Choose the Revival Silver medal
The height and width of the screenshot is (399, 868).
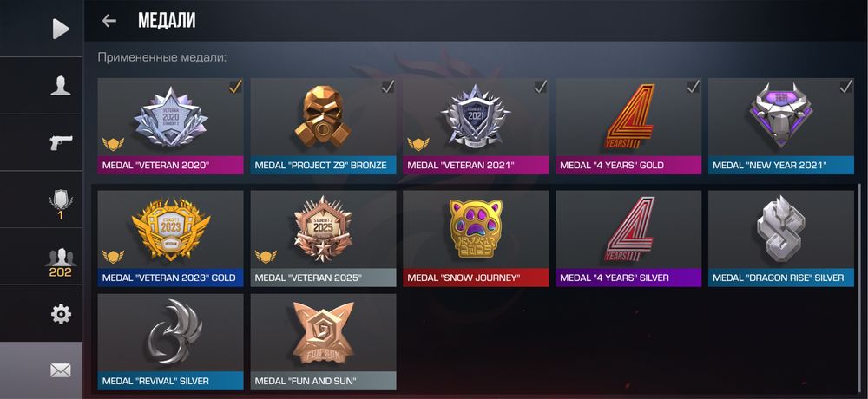pyautogui.click(x=170, y=342)
